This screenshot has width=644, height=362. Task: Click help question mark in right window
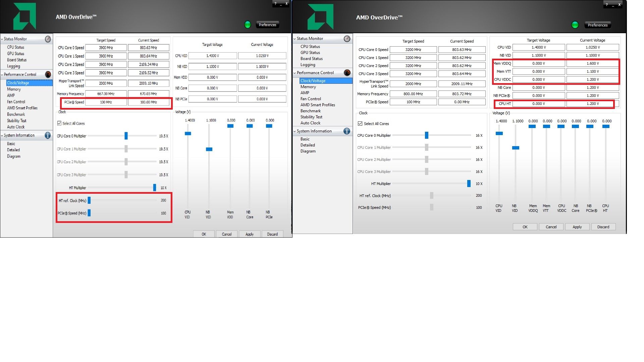pos(606,5)
